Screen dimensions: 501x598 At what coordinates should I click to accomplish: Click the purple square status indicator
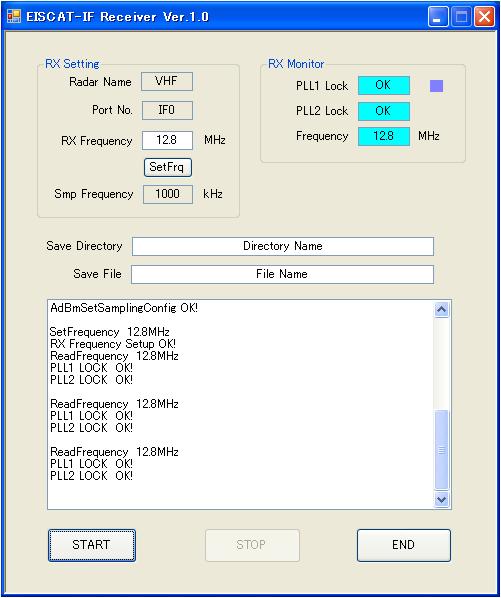(437, 86)
